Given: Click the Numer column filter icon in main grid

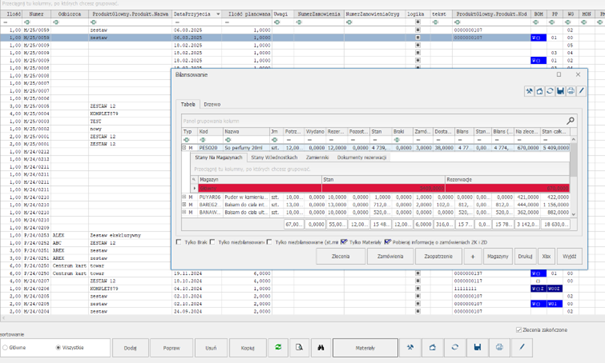Looking at the screenshot, I should (27, 22).
